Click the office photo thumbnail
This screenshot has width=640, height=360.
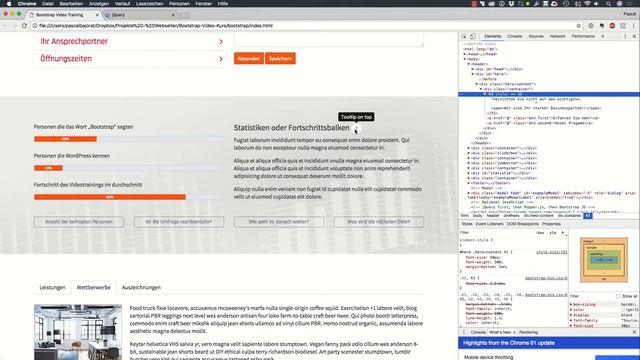tap(78, 332)
